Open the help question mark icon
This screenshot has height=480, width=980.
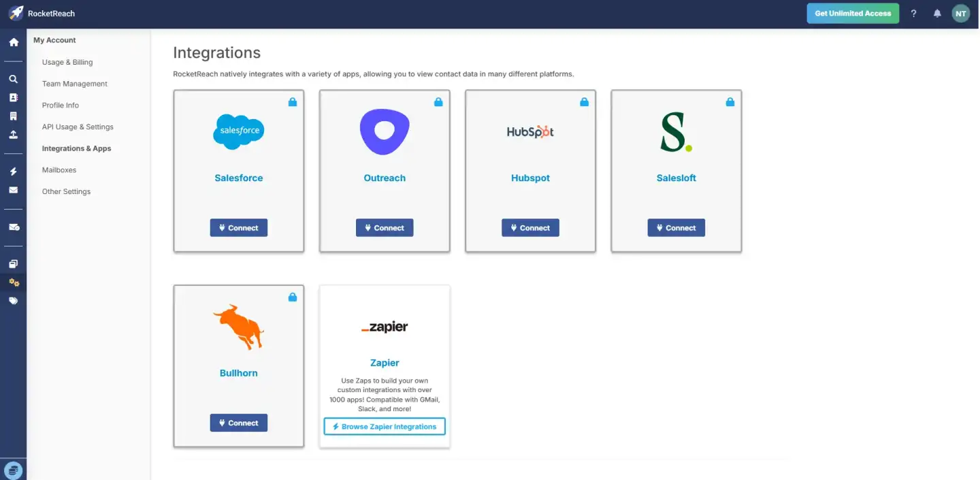pos(914,14)
